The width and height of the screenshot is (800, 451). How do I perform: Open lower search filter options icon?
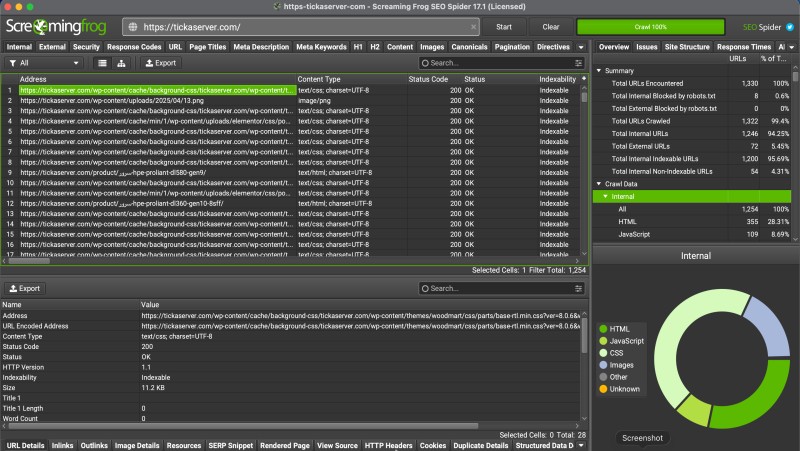tap(578, 289)
